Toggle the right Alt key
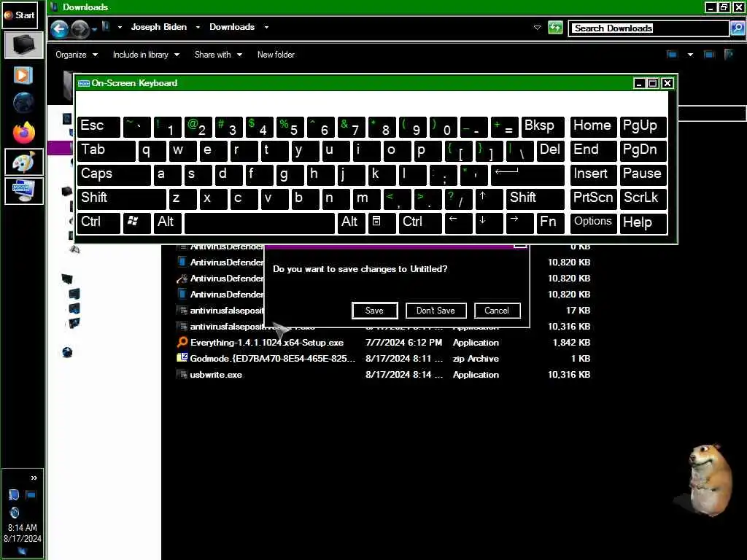The height and width of the screenshot is (560, 747). pos(351,222)
